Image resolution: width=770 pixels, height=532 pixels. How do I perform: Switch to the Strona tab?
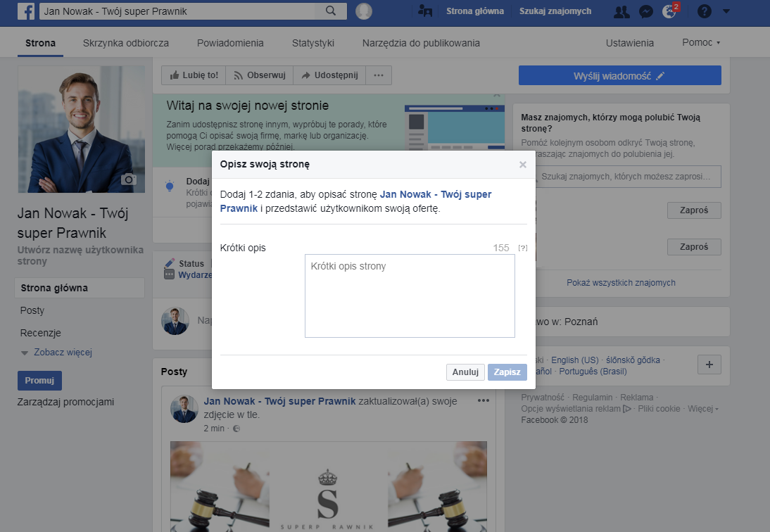40,43
